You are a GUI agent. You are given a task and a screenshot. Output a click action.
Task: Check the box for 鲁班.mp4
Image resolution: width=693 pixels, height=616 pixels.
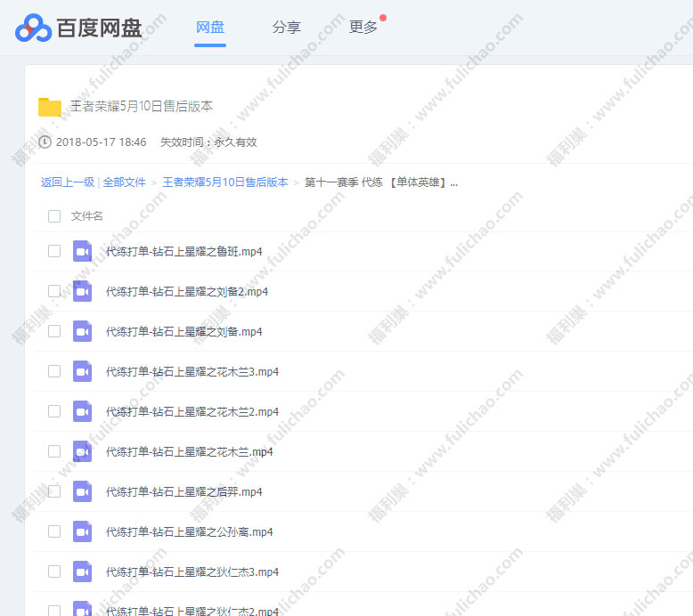click(54, 251)
